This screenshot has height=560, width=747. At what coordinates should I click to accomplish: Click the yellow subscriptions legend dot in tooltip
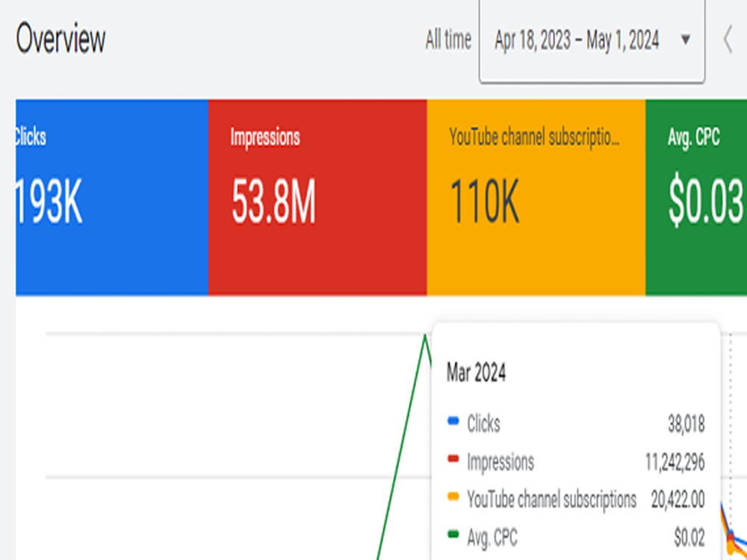[x=453, y=497]
